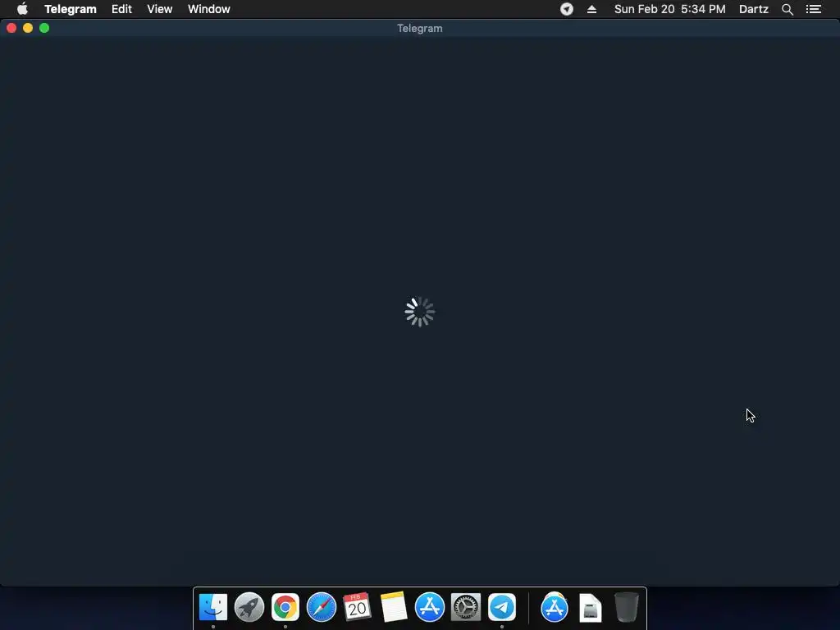
Task: Click the eject icon in menu bar
Action: click(x=591, y=9)
